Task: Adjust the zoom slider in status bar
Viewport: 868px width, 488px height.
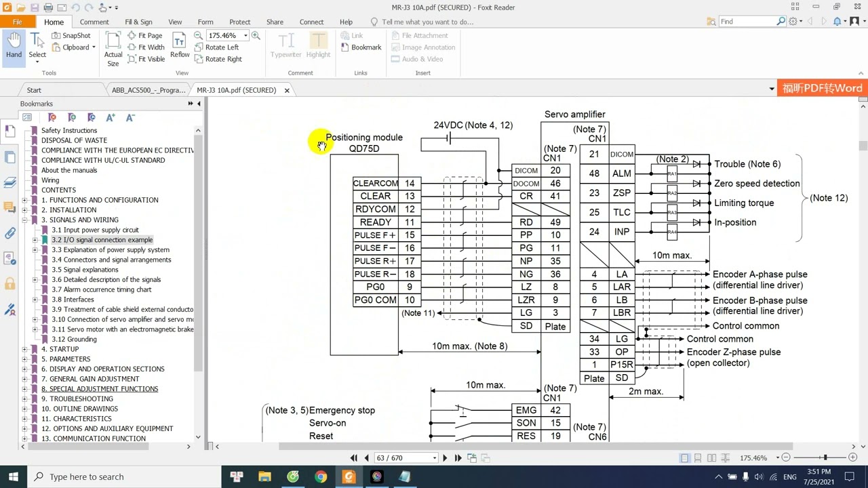Action: point(825,458)
